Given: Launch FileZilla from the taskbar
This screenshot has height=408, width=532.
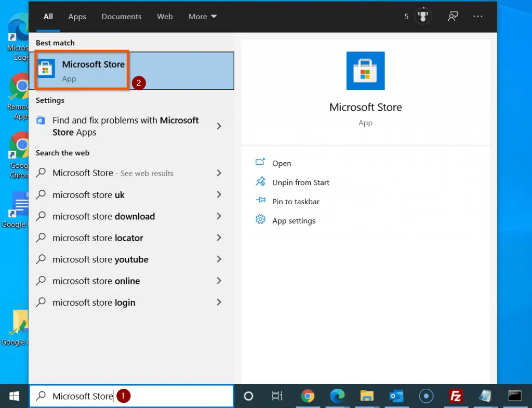Looking at the screenshot, I should pos(456,396).
